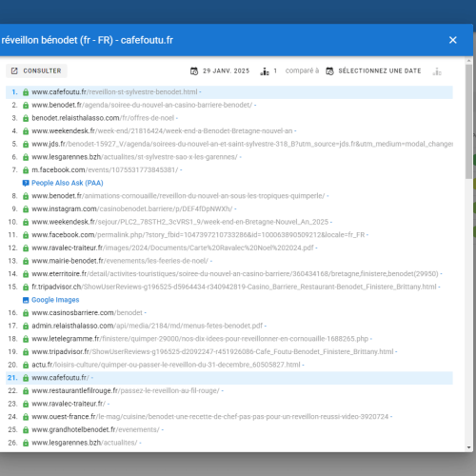The image size is (476, 476).
Task: Close the réveillon bénodet dialog
Action: 453,40
